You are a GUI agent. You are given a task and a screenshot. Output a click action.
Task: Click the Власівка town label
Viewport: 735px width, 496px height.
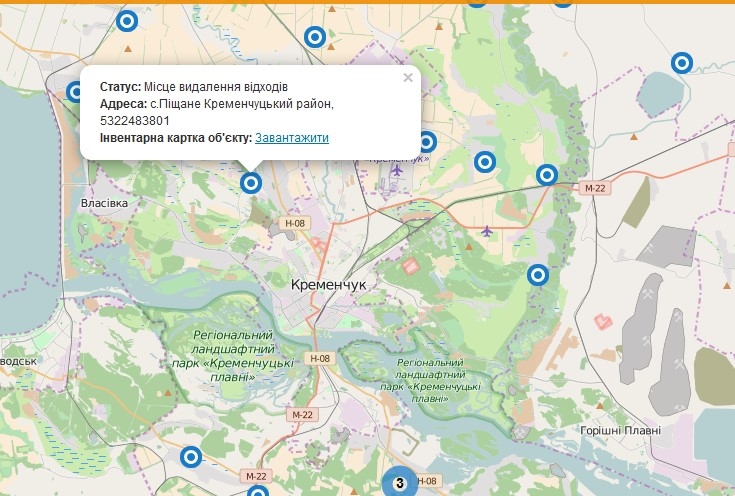[104, 203]
